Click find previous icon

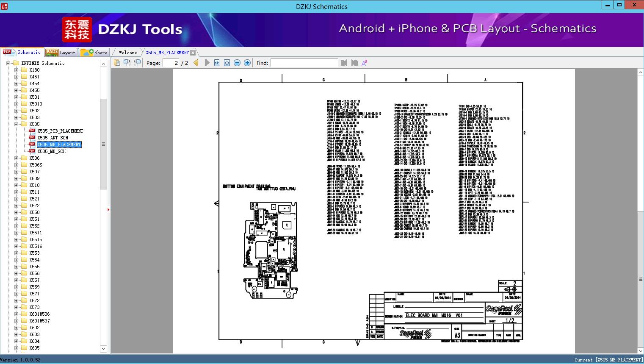click(x=344, y=63)
